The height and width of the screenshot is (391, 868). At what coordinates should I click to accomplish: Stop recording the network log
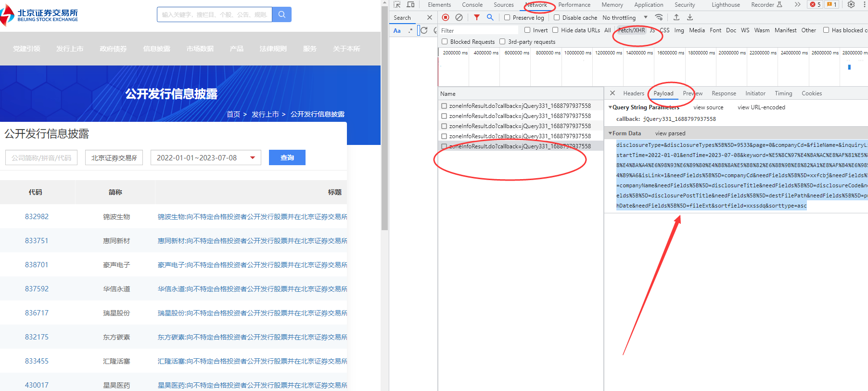pos(446,17)
